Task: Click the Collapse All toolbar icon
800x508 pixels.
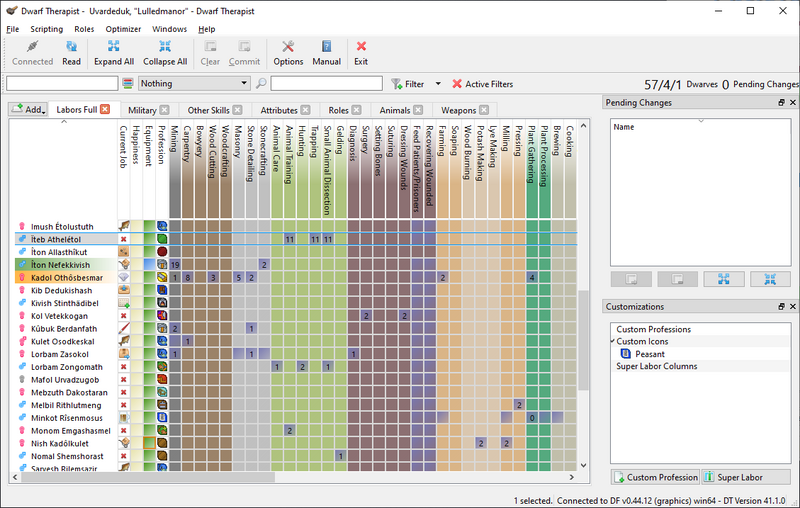Action: tap(165, 47)
